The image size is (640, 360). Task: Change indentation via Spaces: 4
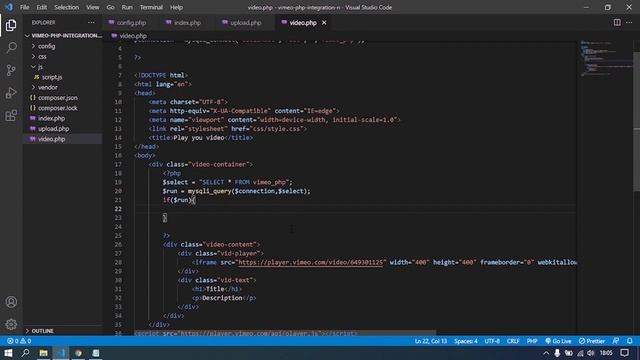pos(466,341)
